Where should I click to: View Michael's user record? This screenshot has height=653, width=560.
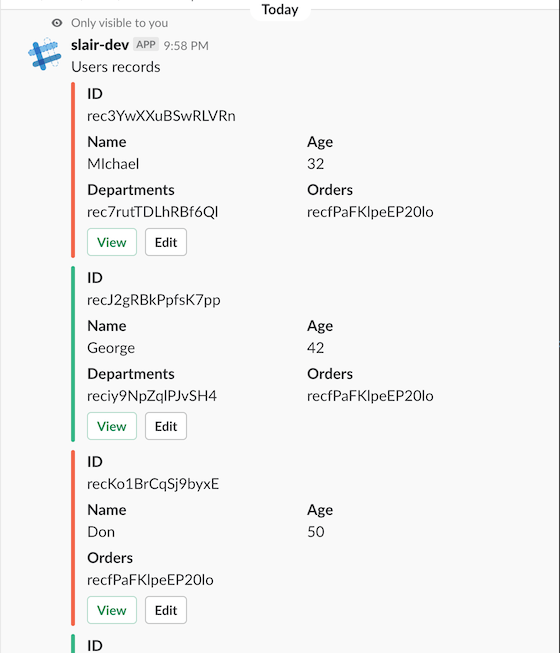tap(112, 242)
